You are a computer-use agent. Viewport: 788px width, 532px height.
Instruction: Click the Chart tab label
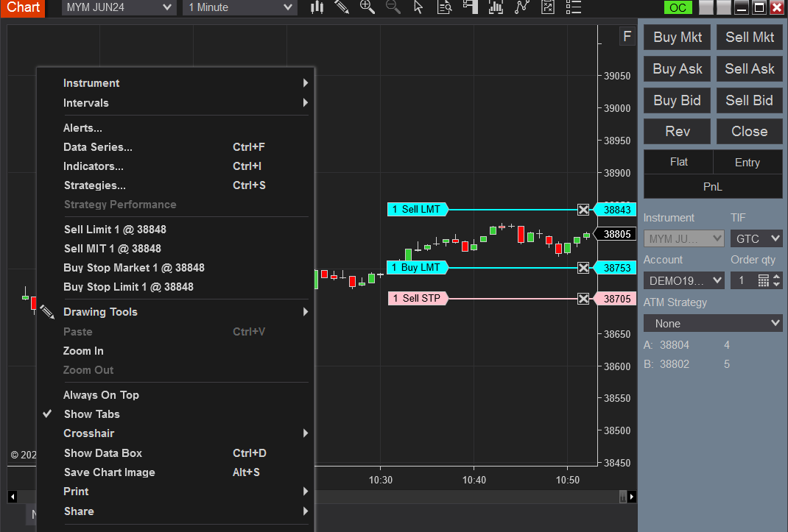(x=23, y=7)
